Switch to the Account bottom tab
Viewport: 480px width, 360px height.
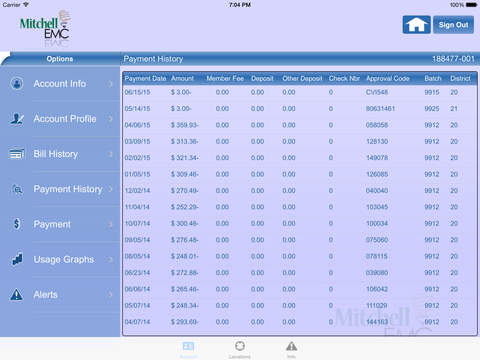(x=188, y=350)
